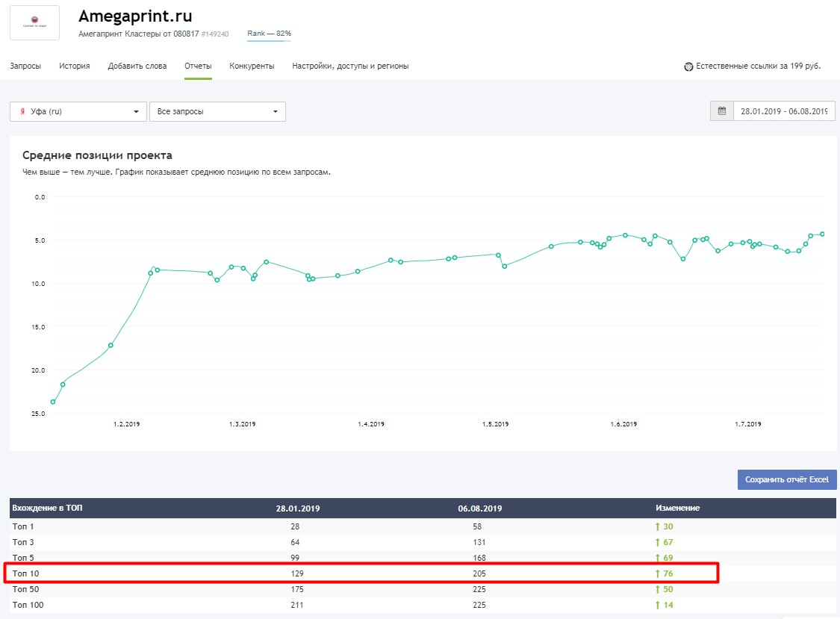Viewport: 840px width, 619px height.
Task: Click value 131 in Топ 3 row
Action: 479,542
